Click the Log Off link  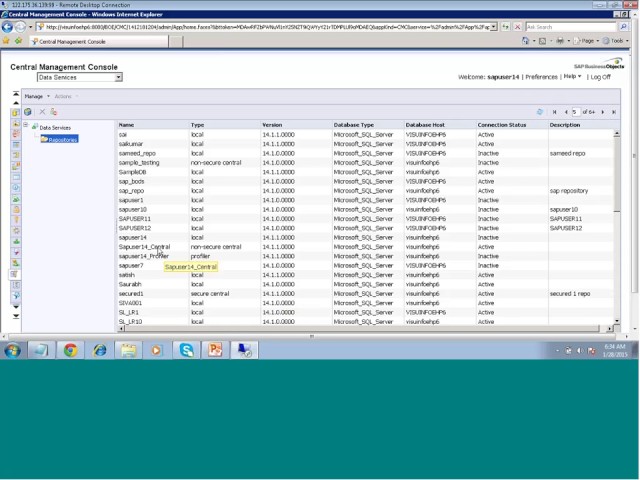coord(601,77)
